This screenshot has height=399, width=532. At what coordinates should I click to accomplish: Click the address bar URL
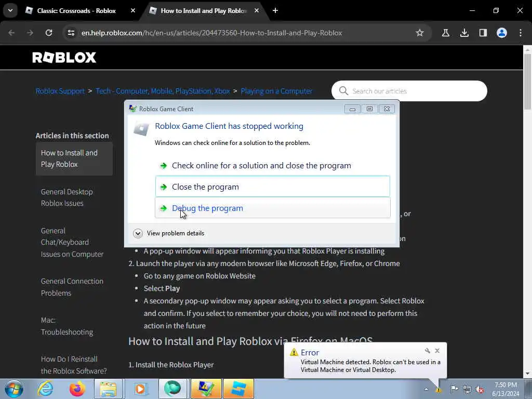click(x=211, y=33)
